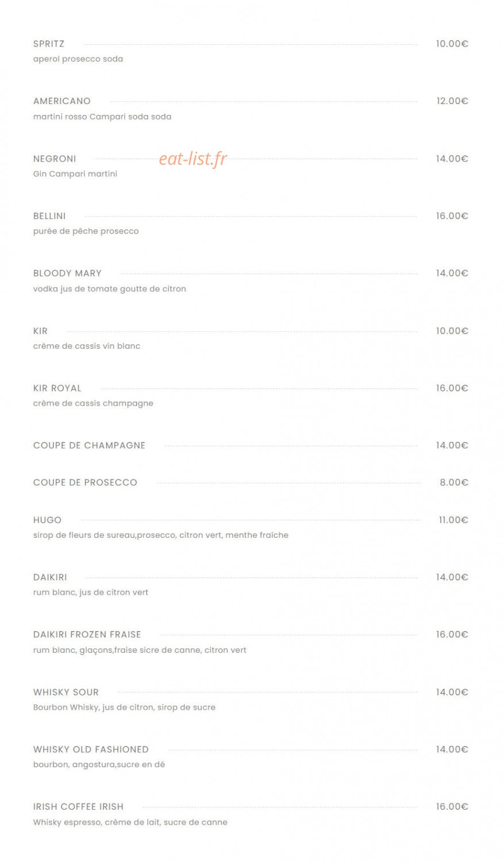Click 'crème de cassis vin blanc' text
Image resolution: width=504 pixels, height=862 pixels.
pos(87,346)
